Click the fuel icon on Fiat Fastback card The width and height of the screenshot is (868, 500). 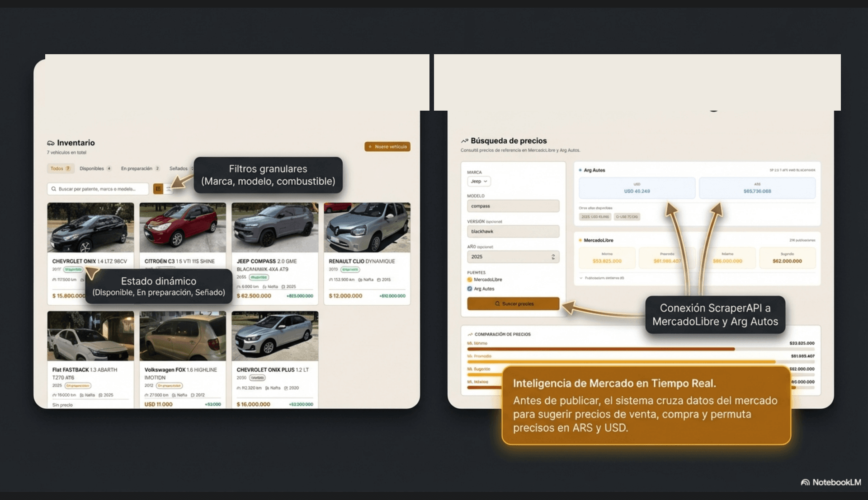(82, 395)
